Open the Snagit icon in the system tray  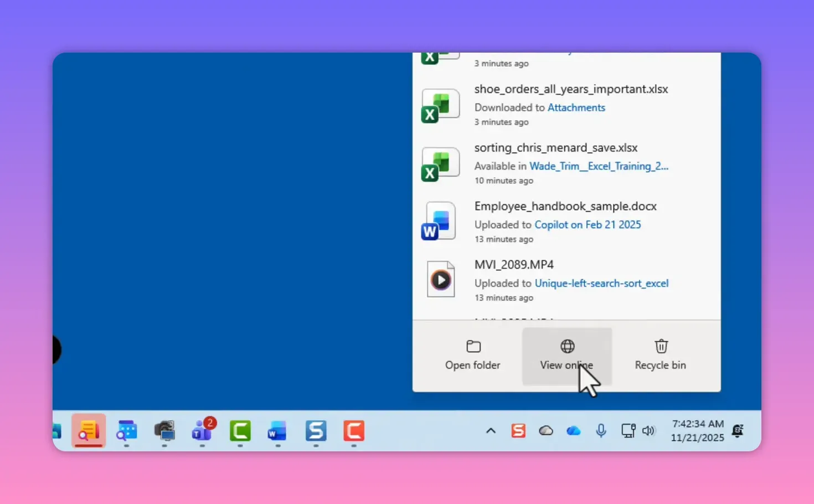(x=518, y=430)
